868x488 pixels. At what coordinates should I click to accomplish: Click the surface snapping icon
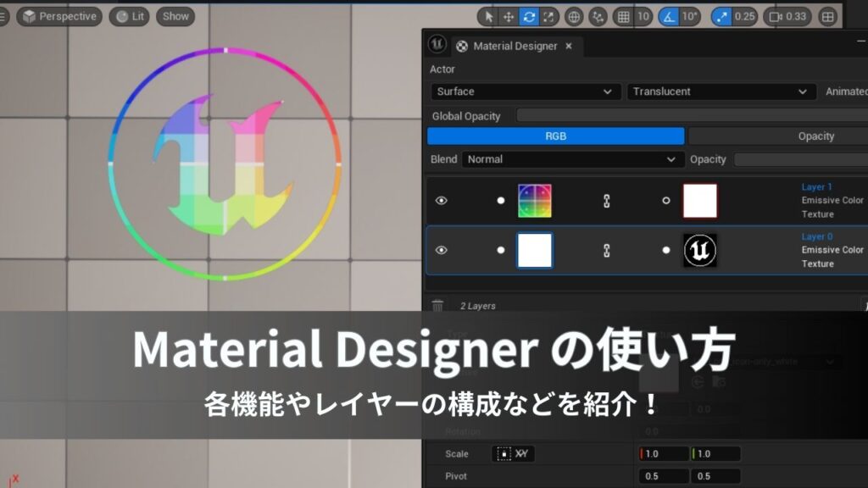point(597,15)
